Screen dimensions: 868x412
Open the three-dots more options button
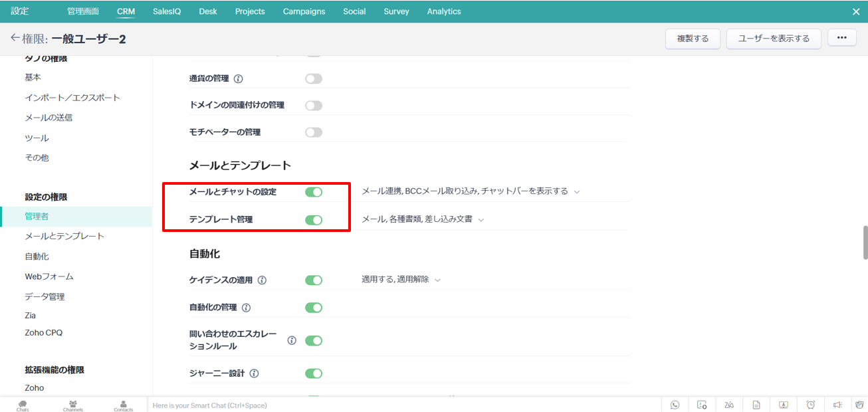[x=842, y=38]
